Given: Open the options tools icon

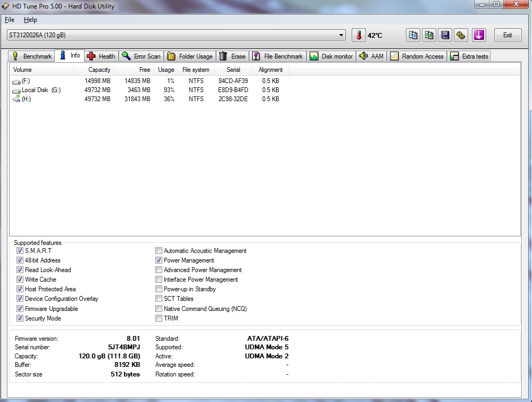Looking at the screenshot, I should (x=461, y=35).
